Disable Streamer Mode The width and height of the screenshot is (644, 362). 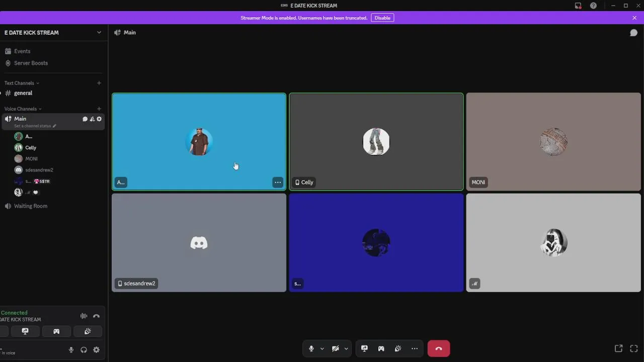pos(382,18)
